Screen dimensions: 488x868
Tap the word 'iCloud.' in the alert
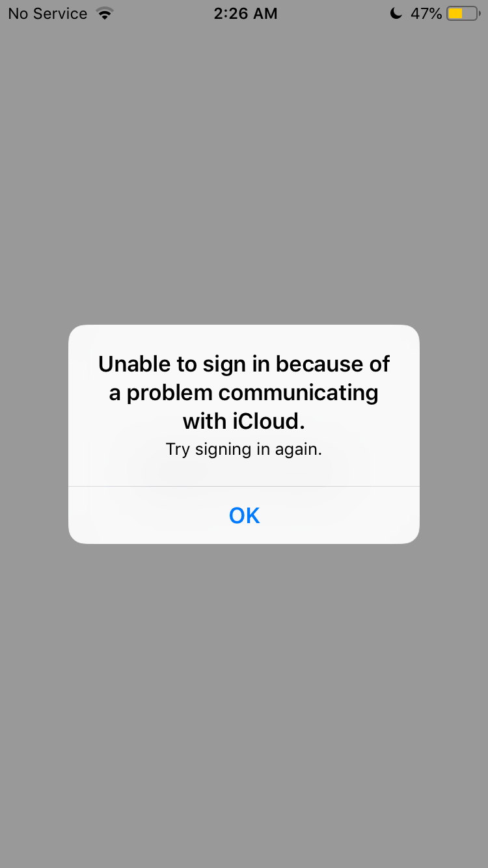[x=269, y=422]
